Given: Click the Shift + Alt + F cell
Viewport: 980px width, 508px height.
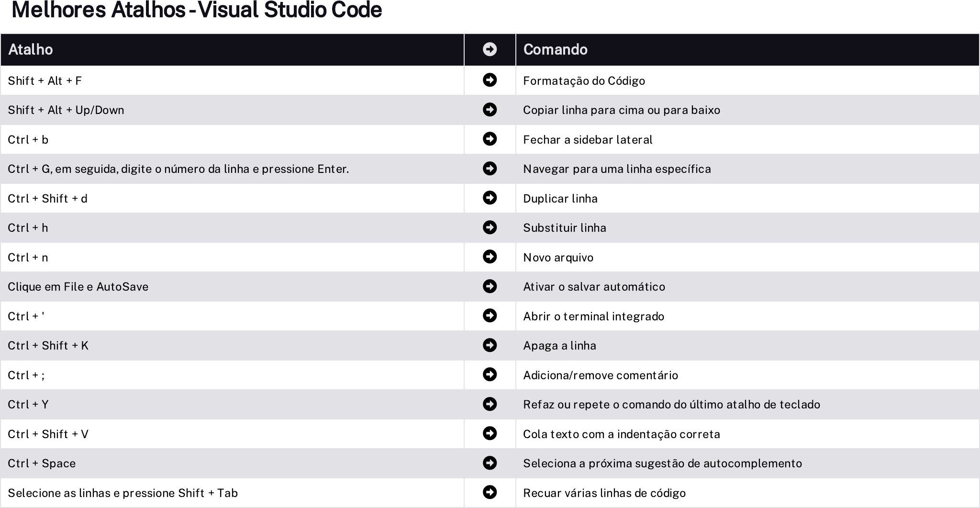Looking at the screenshot, I should [x=232, y=80].
